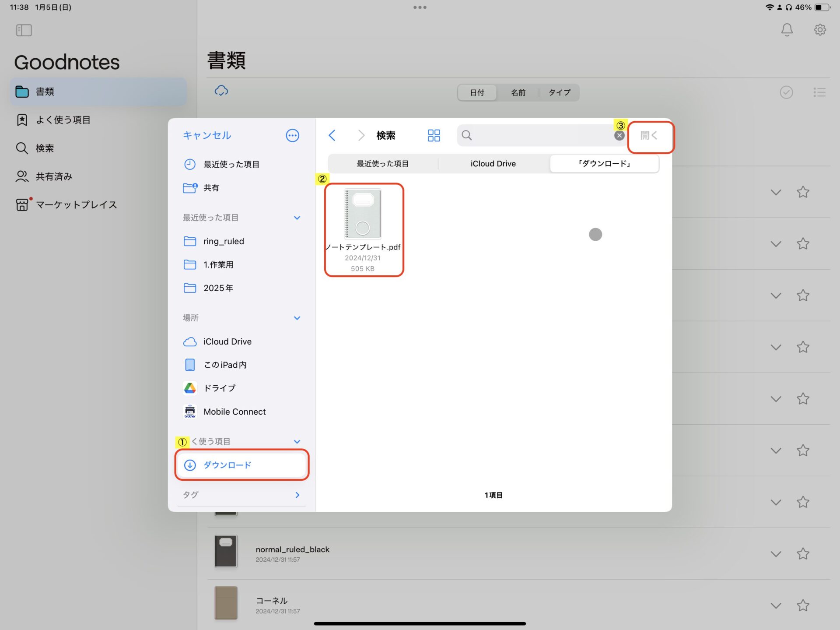Viewport: 840px width, 630px height.
Task: Expand options chevron for normal_ruled_black
Action: point(776,554)
